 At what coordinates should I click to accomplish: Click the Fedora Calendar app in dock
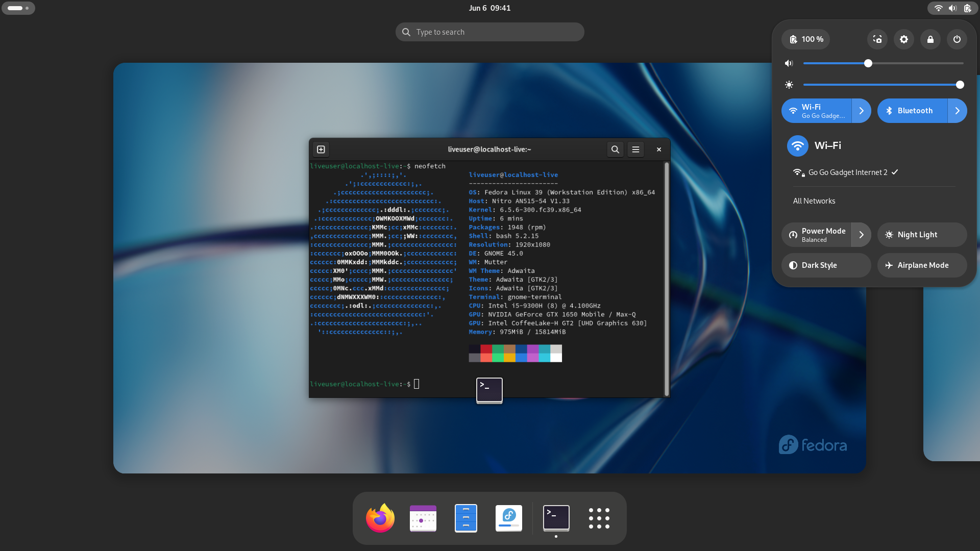point(422,518)
